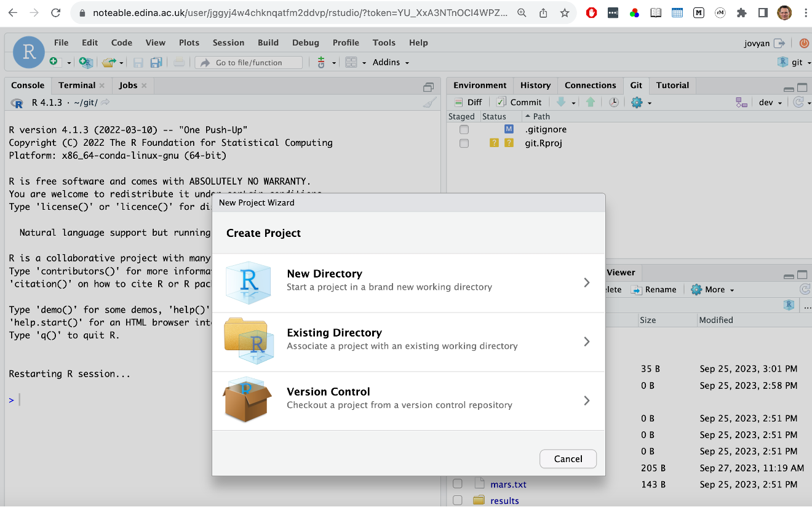This screenshot has width=812, height=507.
Task: Select Existing Directory project option
Action: 408,342
